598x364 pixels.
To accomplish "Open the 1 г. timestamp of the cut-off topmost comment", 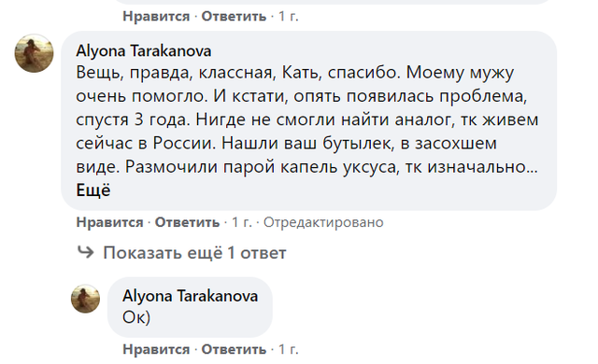I will (x=289, y=17).
